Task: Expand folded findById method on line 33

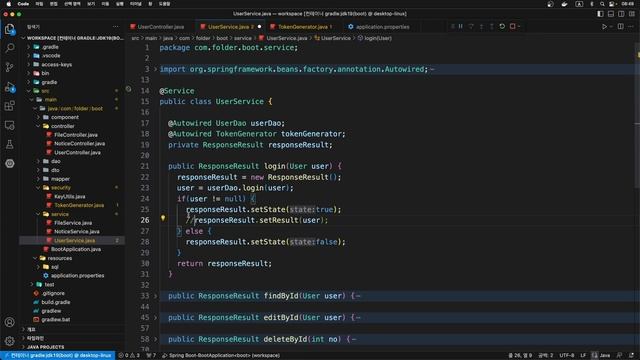Action: 155,296
